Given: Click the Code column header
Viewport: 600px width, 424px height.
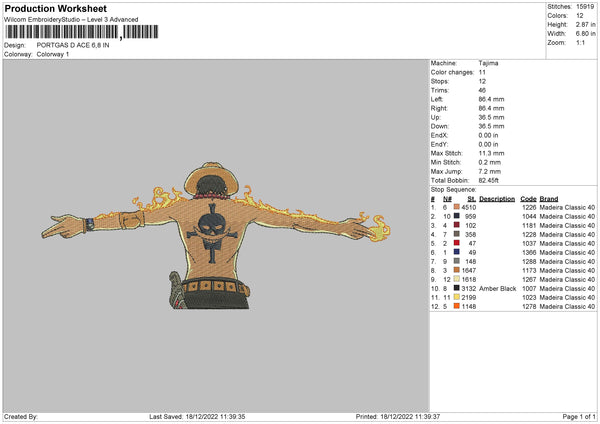Looking at the screenshot, I should 528,199.
